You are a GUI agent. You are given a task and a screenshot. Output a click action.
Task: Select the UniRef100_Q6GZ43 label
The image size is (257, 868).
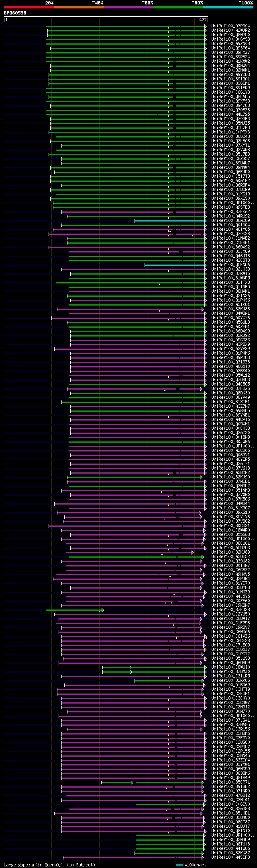tap(230, 137)
